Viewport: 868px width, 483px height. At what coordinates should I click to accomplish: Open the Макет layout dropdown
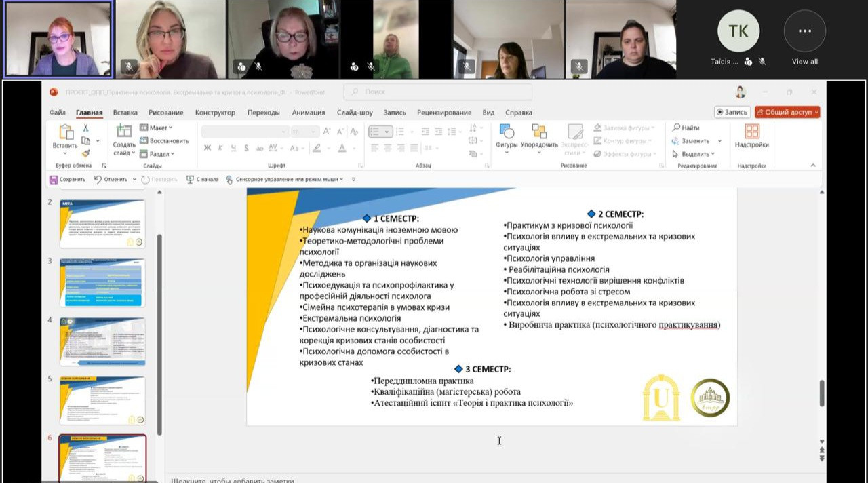tap(157, 128)
